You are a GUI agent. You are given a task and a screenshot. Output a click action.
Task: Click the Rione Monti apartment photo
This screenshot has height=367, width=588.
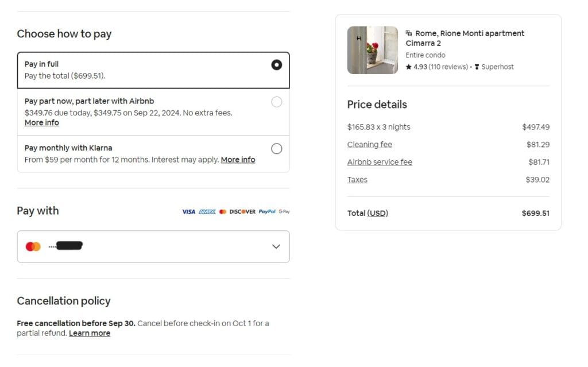[372, 51]
